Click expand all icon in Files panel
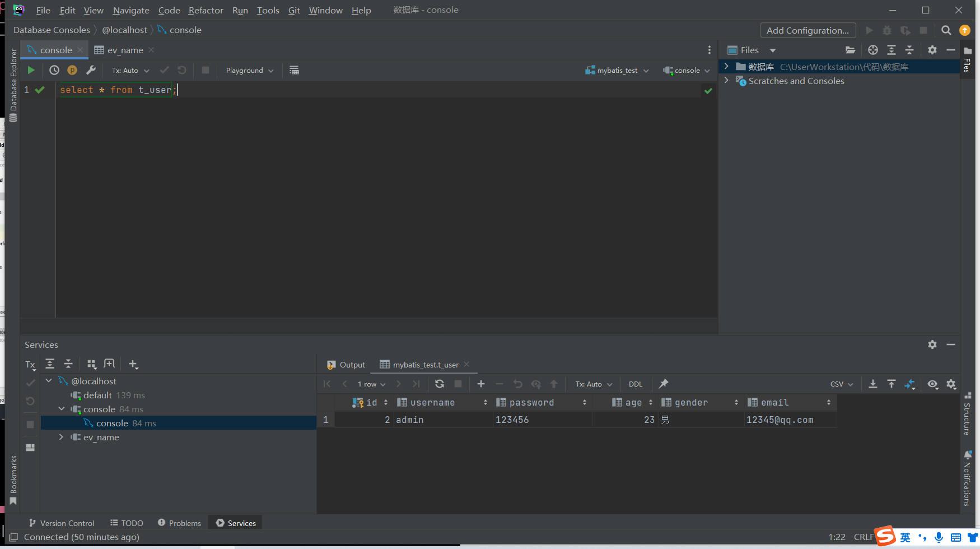This screenshot has height=549, width=980. tap(892, 50)
